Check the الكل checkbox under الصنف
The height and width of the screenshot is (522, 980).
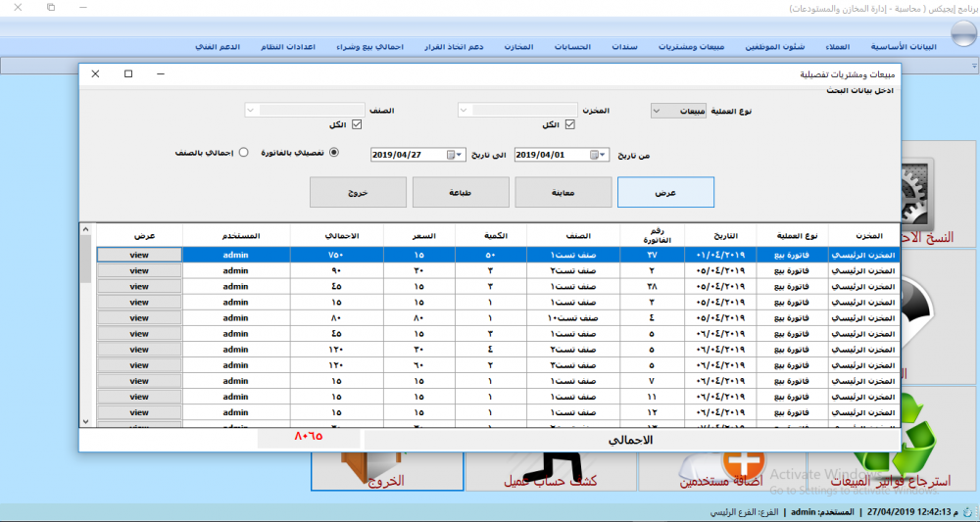357,125
